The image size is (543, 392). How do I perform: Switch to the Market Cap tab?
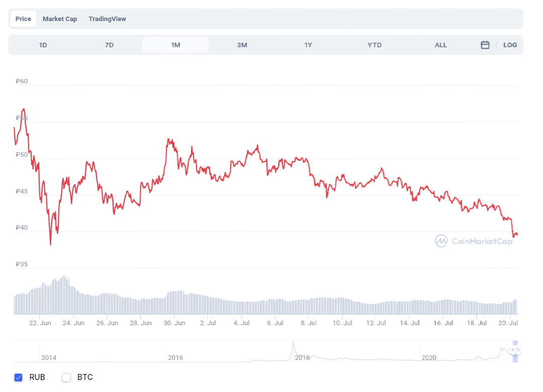(59, 19)
